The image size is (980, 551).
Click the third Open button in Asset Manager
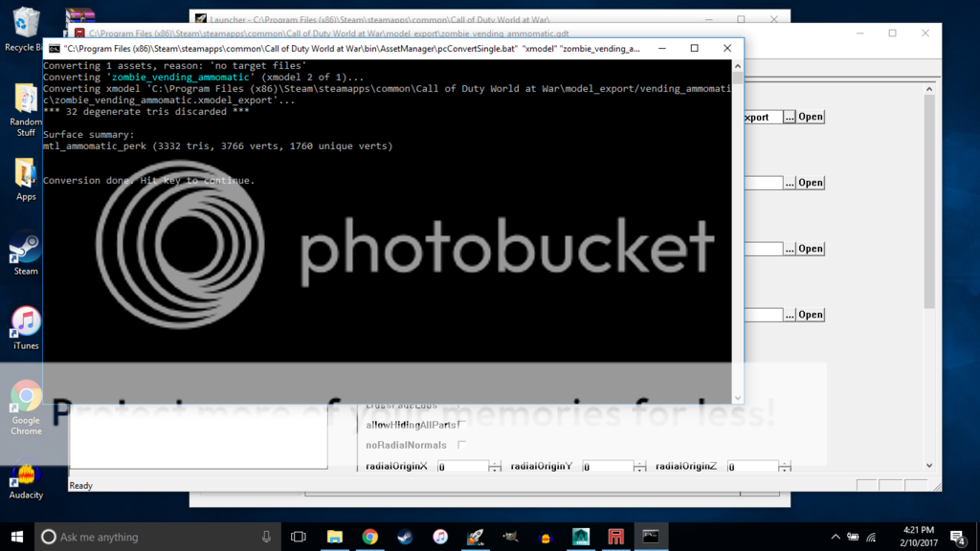point(811,249)
